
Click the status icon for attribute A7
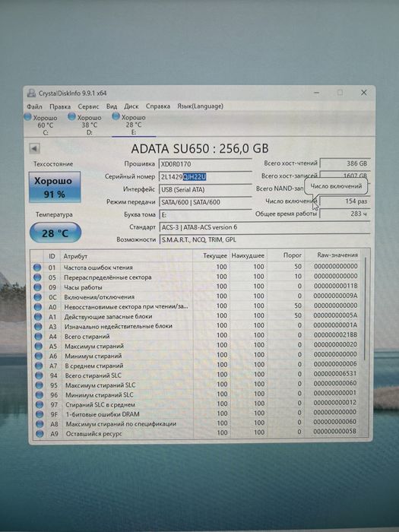pyautogui.click(x=39, y=366)
